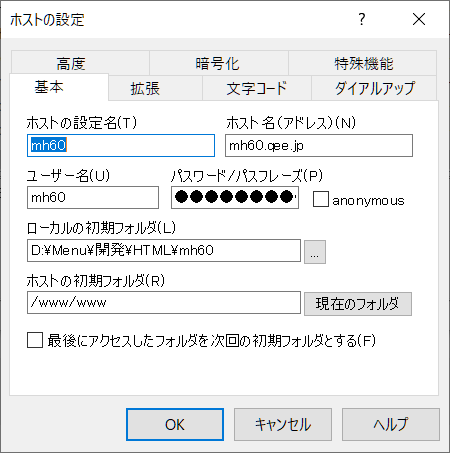Click the ユーザー名 input field

point(93,197)
